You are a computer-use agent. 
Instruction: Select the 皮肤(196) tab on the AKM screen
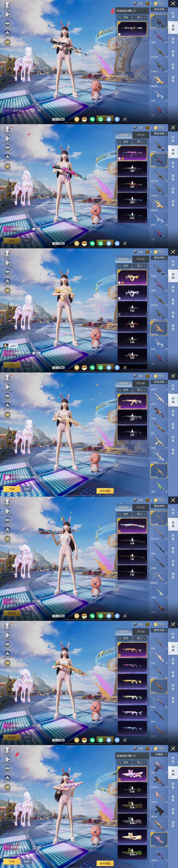(124, 135)
